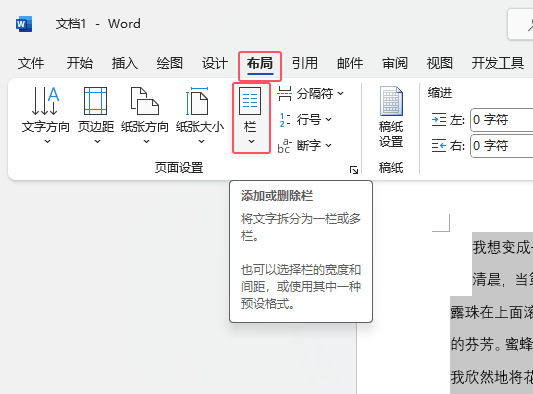Click the 页边距 margins icon
This screenshot has width=533, height=394.
pos(96,101)
